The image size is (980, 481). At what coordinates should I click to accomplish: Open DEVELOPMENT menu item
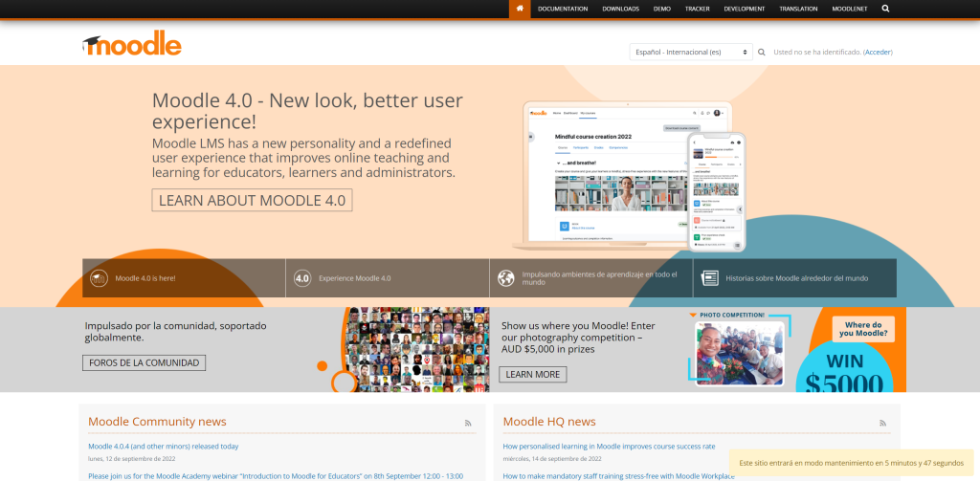(x=745, y=9)
